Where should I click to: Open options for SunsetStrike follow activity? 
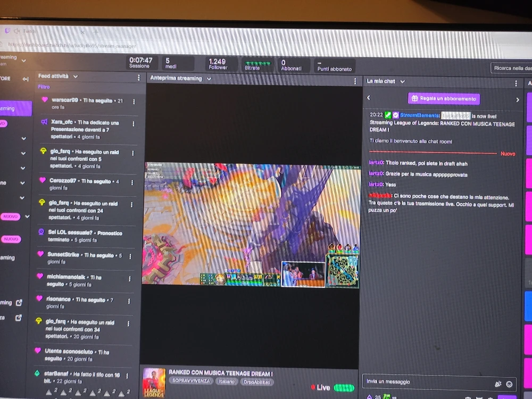(130, 256)
